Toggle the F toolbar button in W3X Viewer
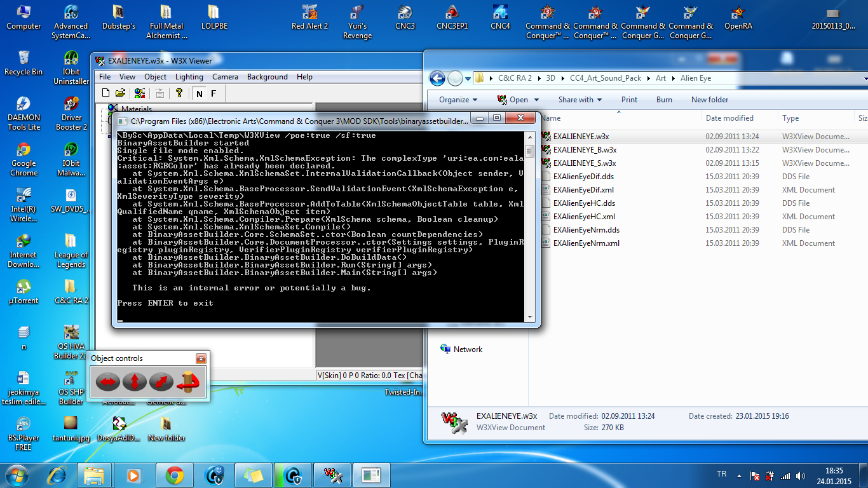Screen dimensions: 868x488 (214, 93)
